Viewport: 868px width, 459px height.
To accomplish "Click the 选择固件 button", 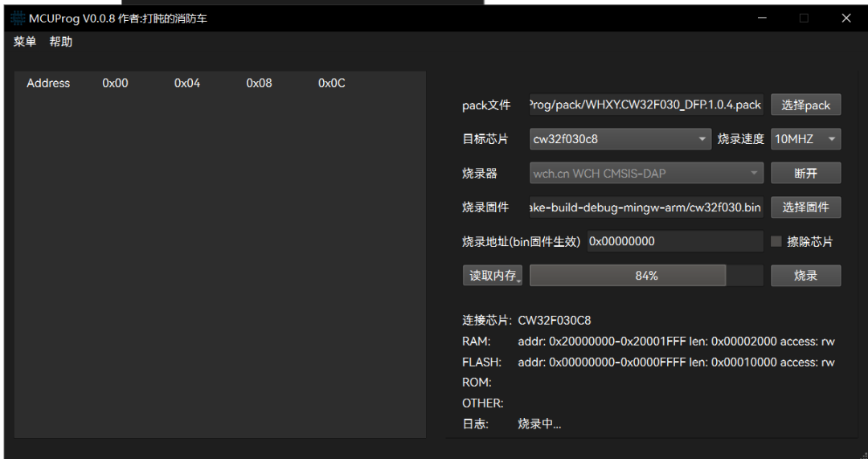I will [x=805, y=207].
